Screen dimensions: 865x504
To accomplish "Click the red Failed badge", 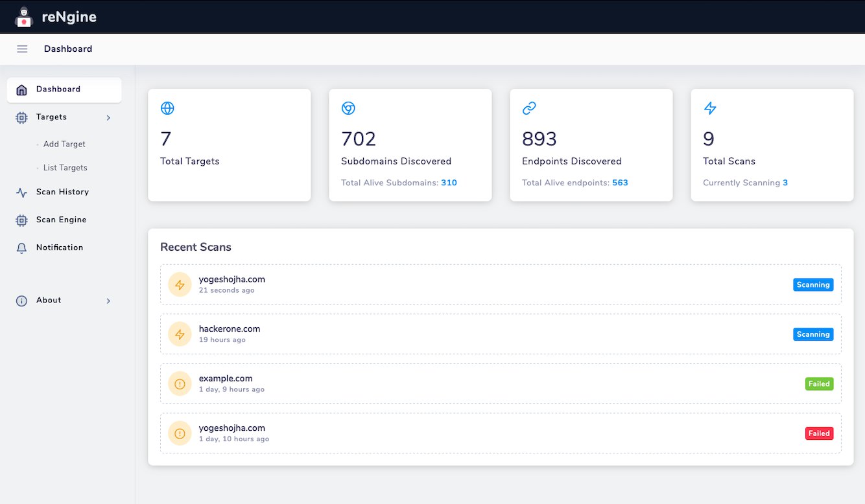I will click(819, 433).
